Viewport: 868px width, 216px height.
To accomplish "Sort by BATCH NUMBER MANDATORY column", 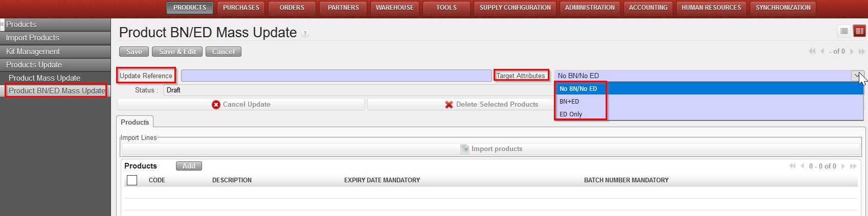I will [626, 180].
